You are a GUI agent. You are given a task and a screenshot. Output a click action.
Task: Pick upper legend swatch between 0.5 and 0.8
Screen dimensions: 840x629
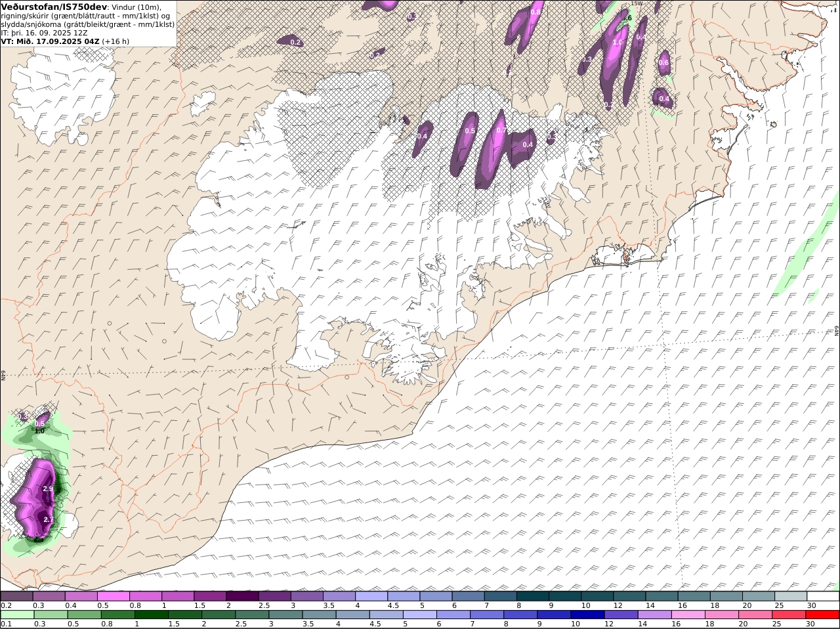coord(113,596)
